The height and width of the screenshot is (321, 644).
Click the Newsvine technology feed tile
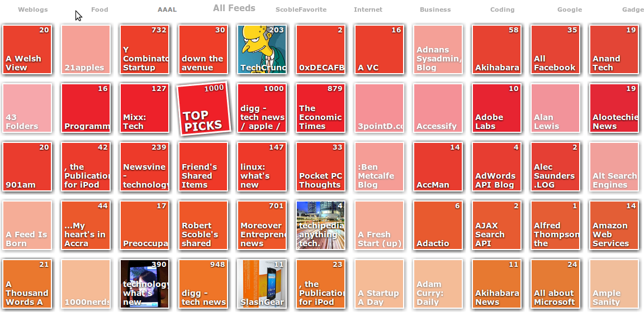tap(145, 167)
